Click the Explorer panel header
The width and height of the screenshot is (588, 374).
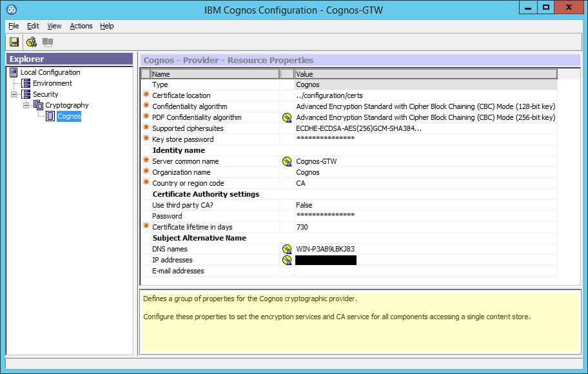[70, 59]
